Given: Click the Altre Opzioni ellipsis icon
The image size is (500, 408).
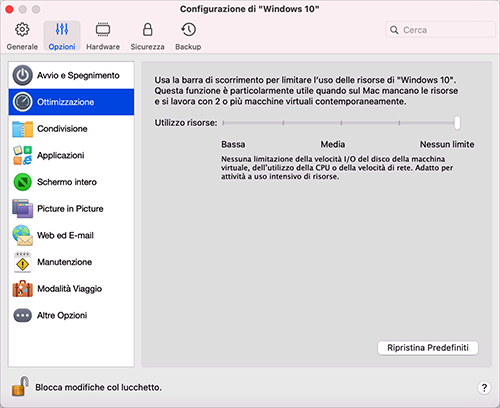Looking at the screenshot, I should coord(22,315).
